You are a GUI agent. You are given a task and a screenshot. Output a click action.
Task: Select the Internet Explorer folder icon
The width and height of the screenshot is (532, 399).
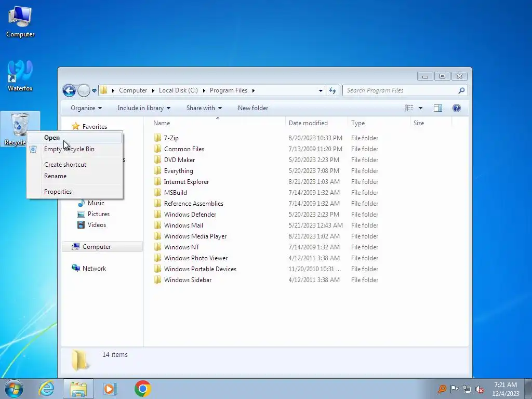click(x=157, y=181)
